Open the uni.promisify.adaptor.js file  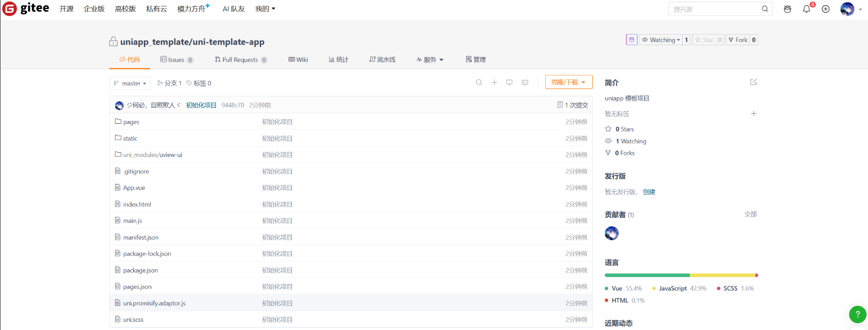coord(154,303)
